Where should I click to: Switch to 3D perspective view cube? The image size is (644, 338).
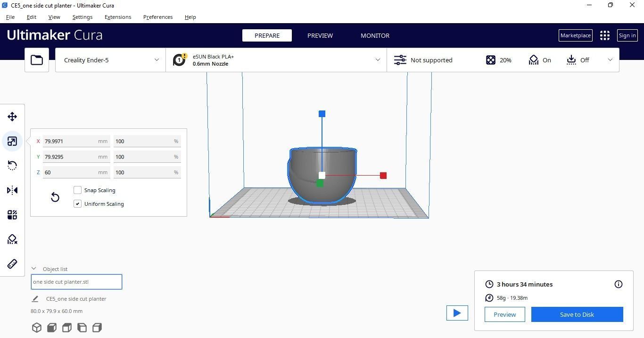coord(37,328)
